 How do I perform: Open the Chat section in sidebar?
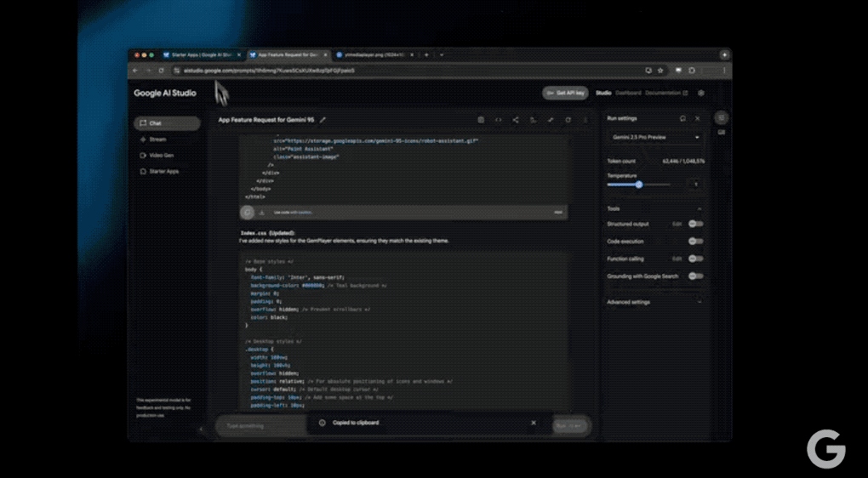pyautogui.click(x=167, y=123)
